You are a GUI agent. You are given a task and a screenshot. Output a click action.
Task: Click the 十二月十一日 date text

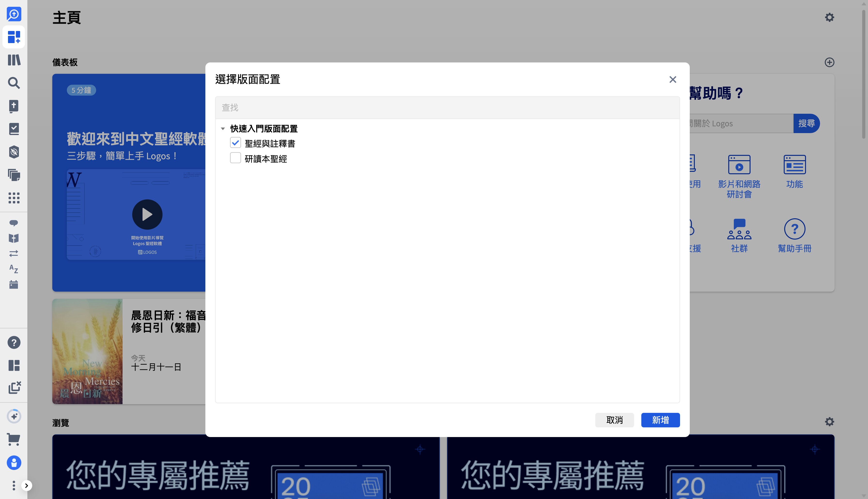(x=156, y=367)
